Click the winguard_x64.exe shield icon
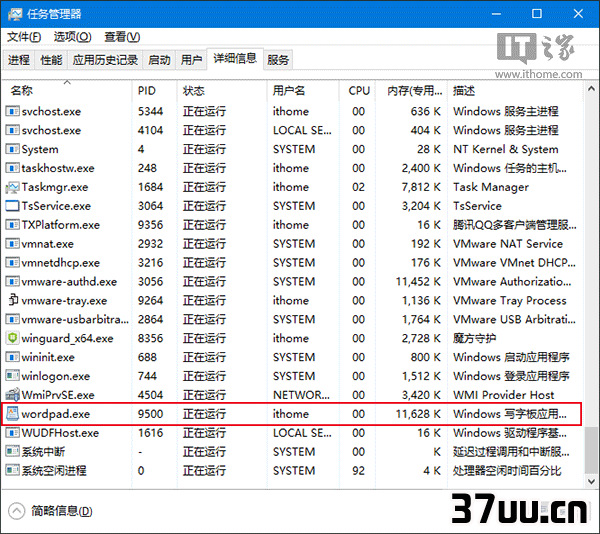The width and height of the screenshot is (600, 534). (x=12, y=338)
